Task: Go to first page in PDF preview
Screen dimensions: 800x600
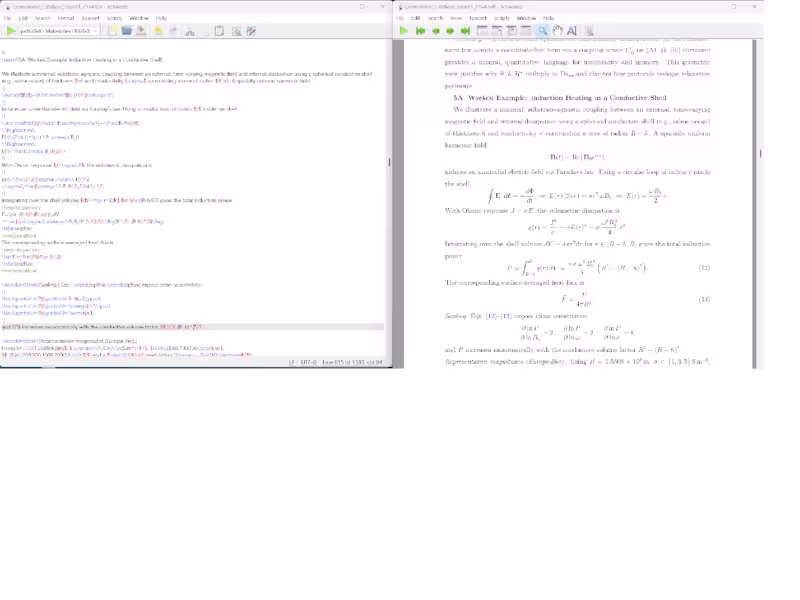Action: point(420,31)
